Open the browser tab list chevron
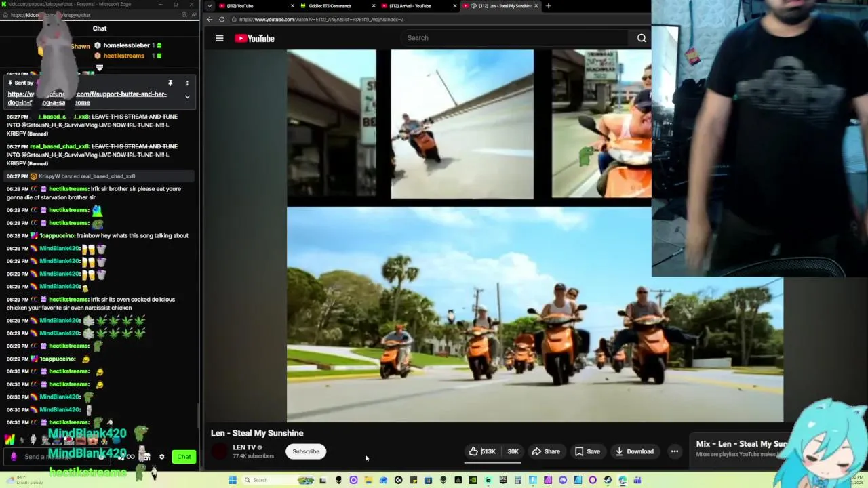Screen dimensions: 868x488 pyautogui.click(x=209, y=6)
